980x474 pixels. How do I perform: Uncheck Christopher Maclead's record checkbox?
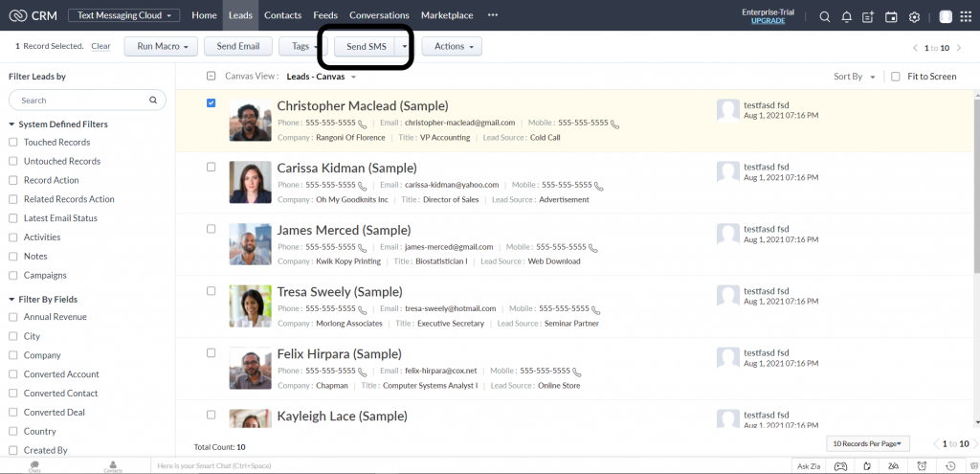(x=212, y=103)
